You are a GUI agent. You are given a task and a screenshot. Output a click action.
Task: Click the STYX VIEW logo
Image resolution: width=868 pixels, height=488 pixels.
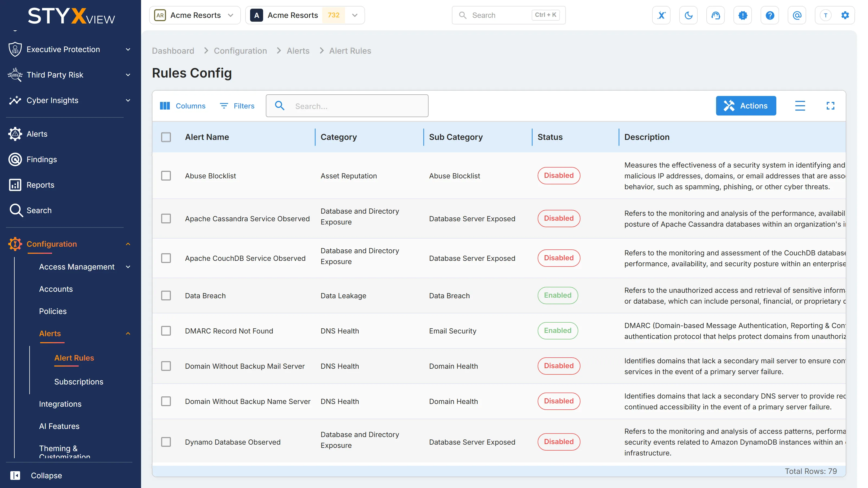(x=71, y=16)
